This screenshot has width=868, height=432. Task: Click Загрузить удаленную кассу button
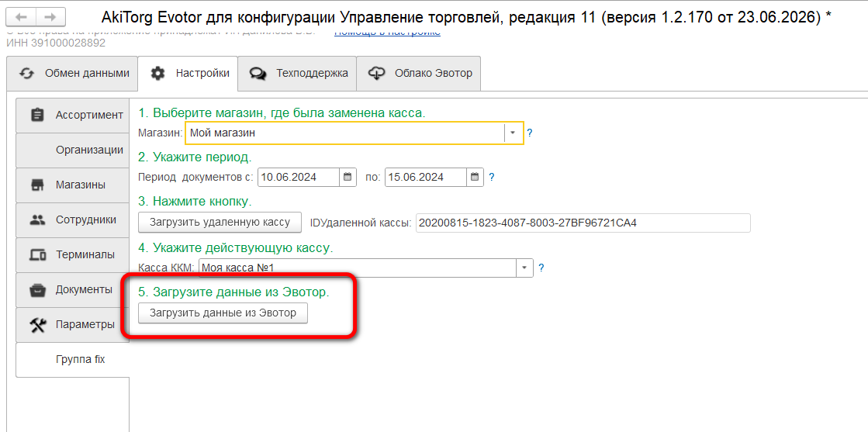[220, 222]
